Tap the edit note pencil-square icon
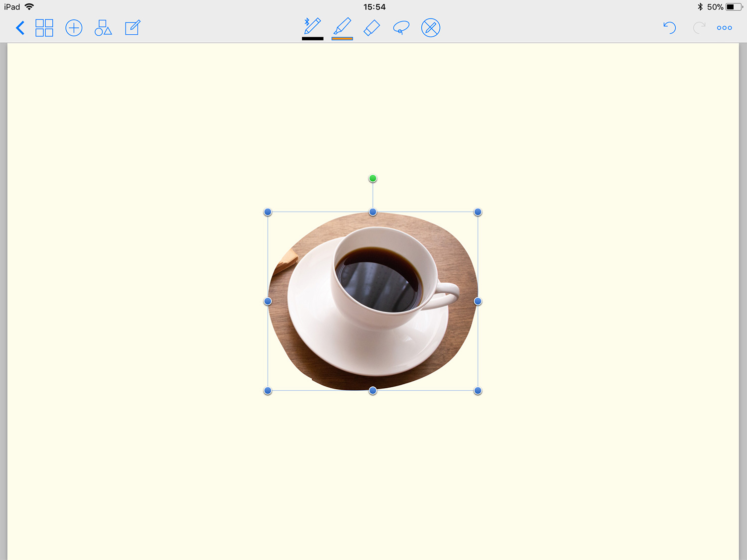 132,27
